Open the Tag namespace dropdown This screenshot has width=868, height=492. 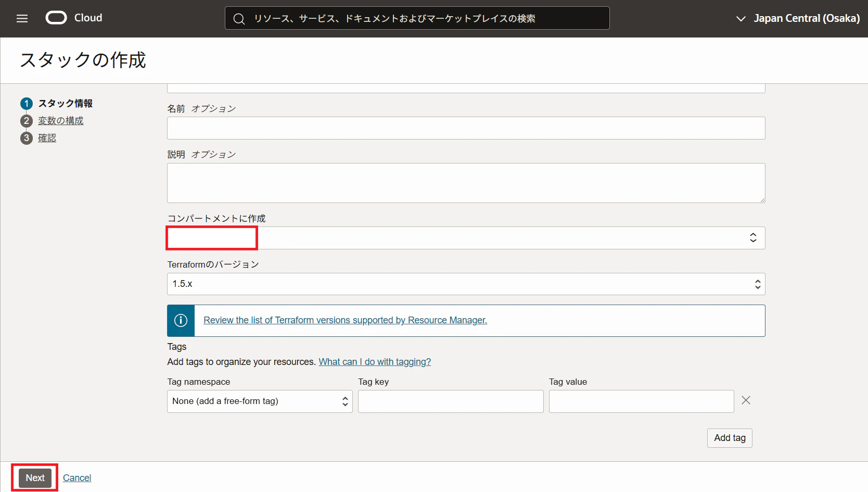pyautogui.click(x=260, y=401)
